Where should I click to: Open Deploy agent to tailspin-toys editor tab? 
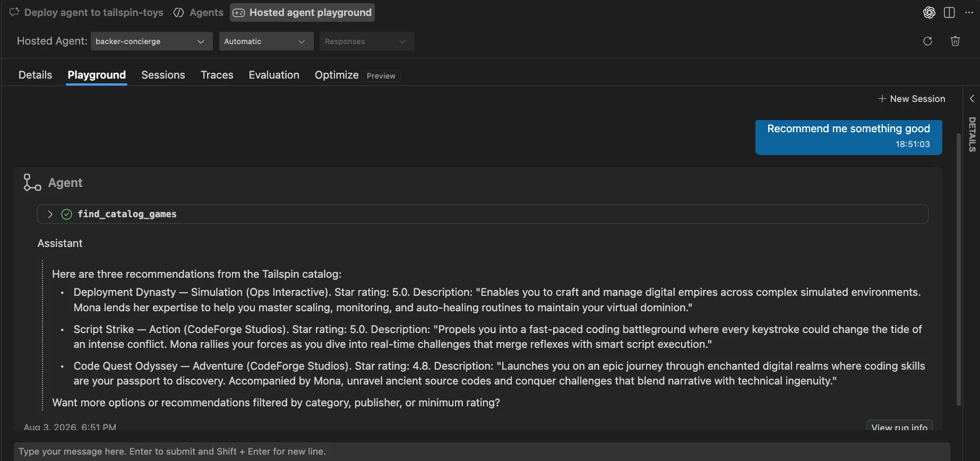87,13
